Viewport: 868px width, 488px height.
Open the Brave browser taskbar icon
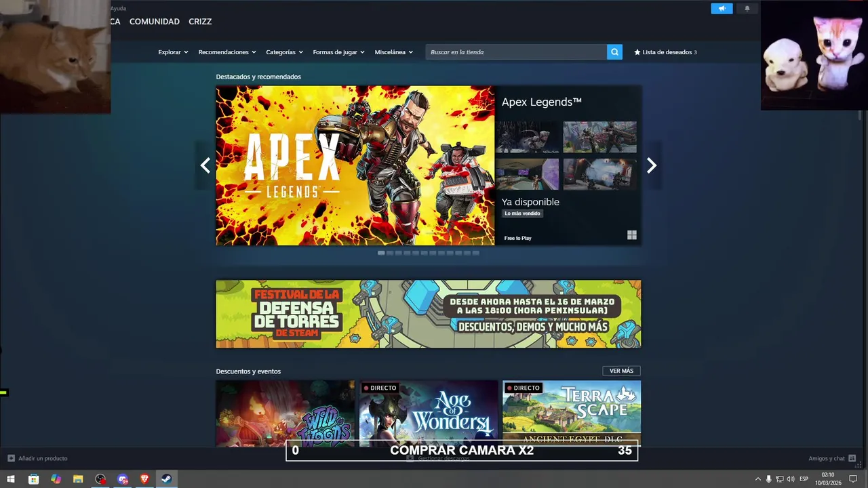point(144,479)
